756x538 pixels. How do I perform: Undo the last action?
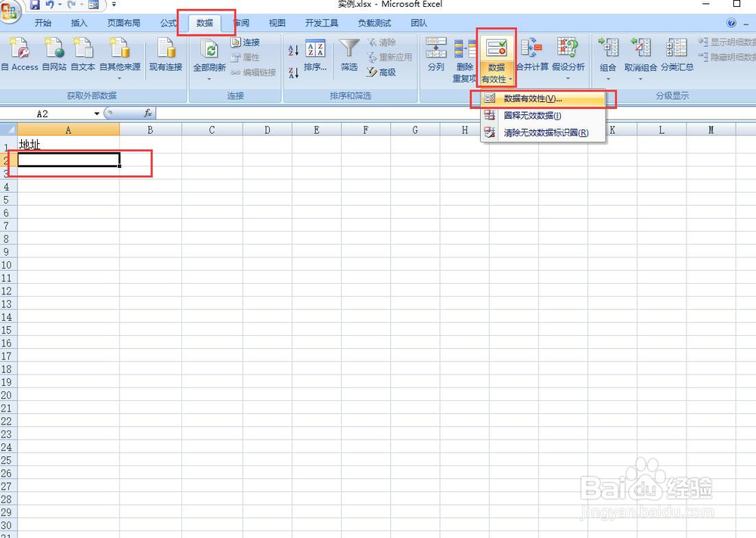coord(50,5)
